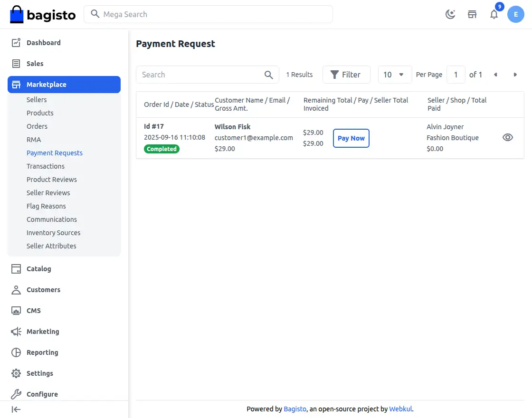Viewport: 532px width, 418px height.
Task: Open the Settings gear icon
Action: [x=15, y=373]
